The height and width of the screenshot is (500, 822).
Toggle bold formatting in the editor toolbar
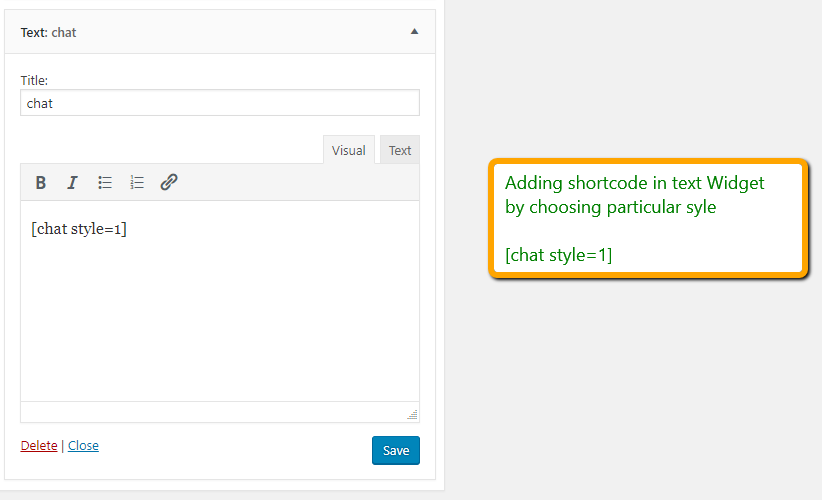coord(40,182)
